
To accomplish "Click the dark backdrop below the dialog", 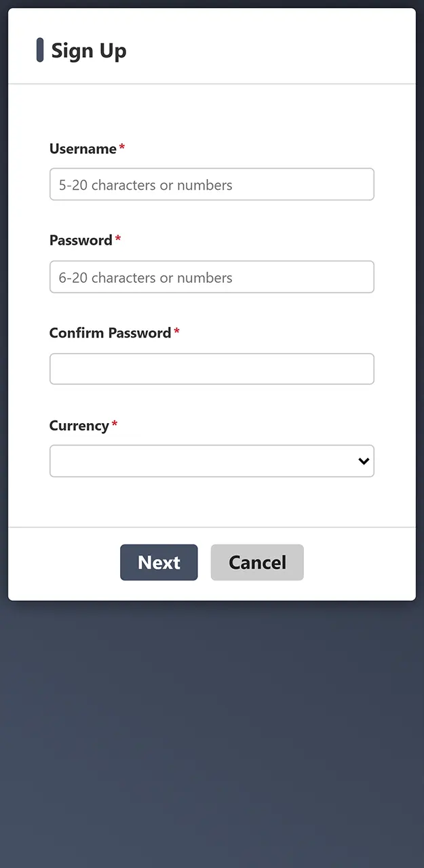I will [x=212, y=732].
